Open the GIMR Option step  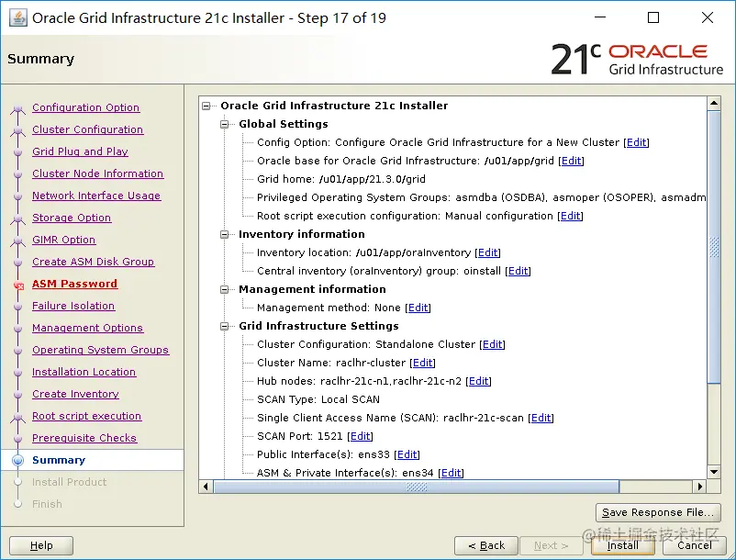pyautogui.click(x=64, y=240)
